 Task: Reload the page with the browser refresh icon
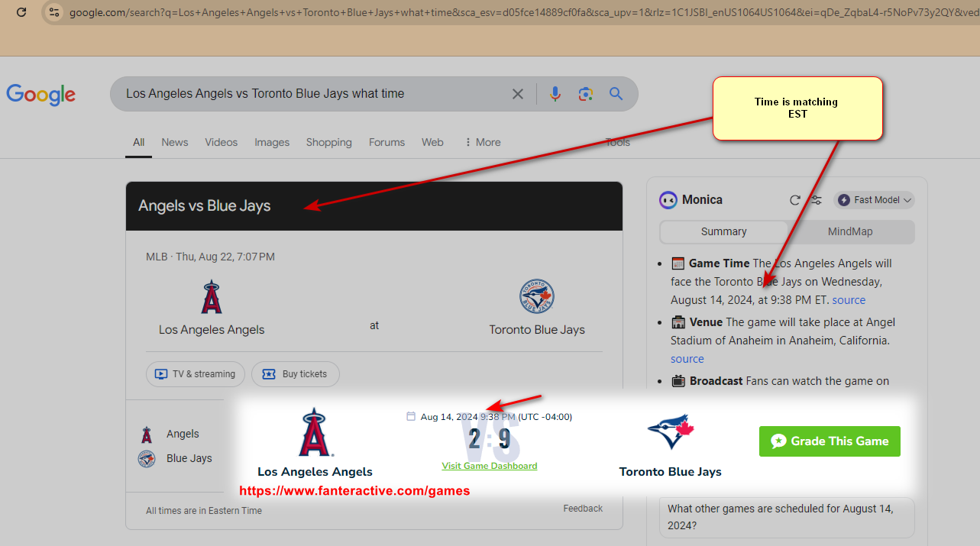coord(21,12)
